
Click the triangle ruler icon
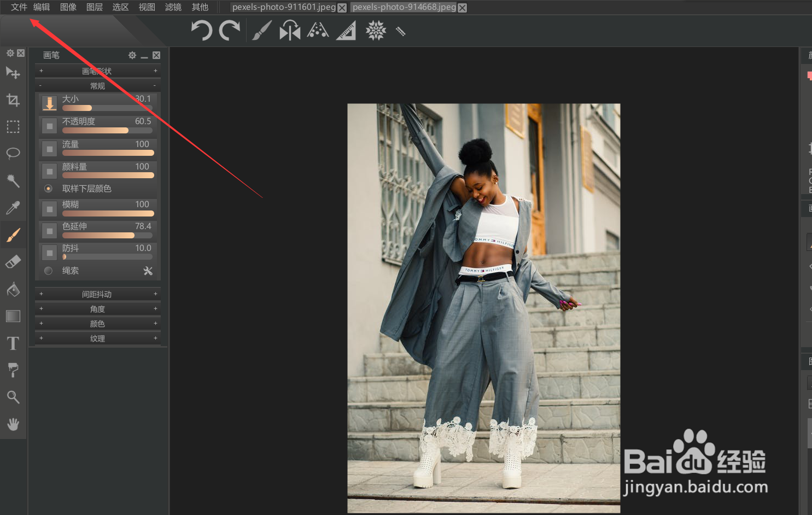pos(346,31)
